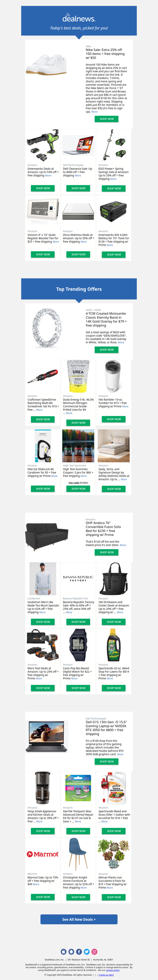Click the dealnews logo in header

point(79,19)
